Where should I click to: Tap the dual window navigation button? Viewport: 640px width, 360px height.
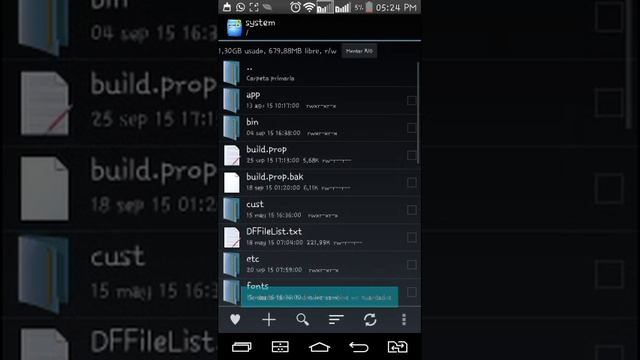[x=397, y=347]
